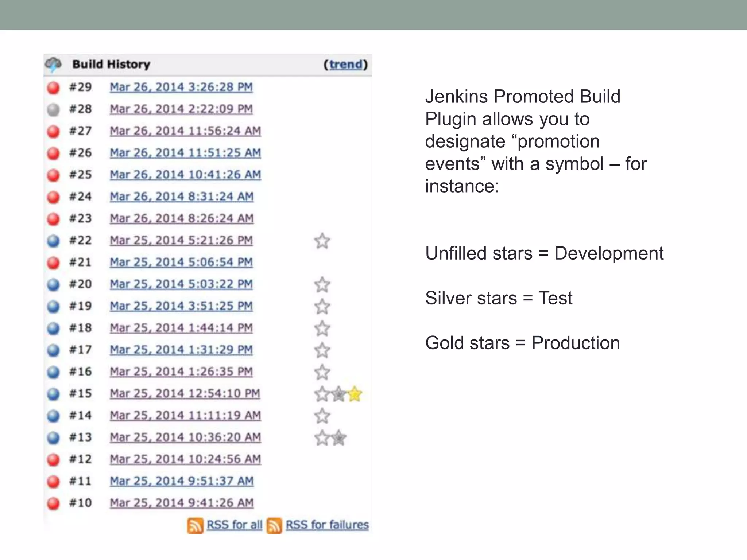Open build Mar 25, 2014 1:44:14 PM
Image resolution: width=747 pixels, height=560 pixels.
181,328
